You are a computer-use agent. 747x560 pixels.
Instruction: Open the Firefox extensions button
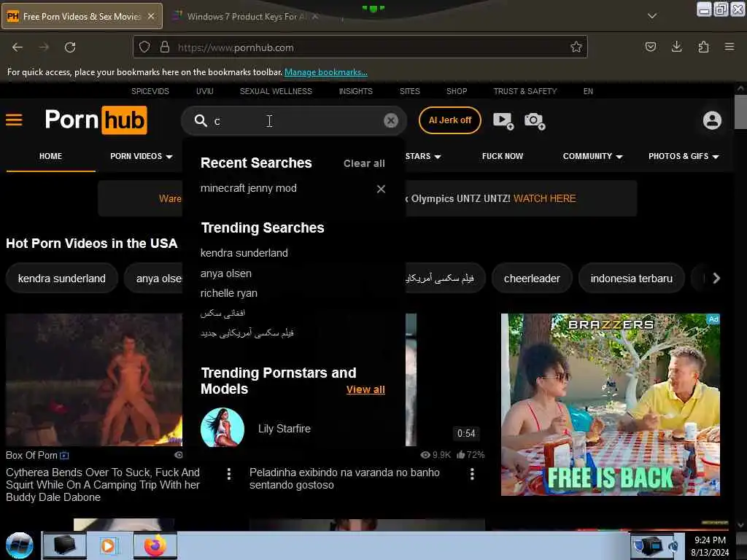click(703, 47)
